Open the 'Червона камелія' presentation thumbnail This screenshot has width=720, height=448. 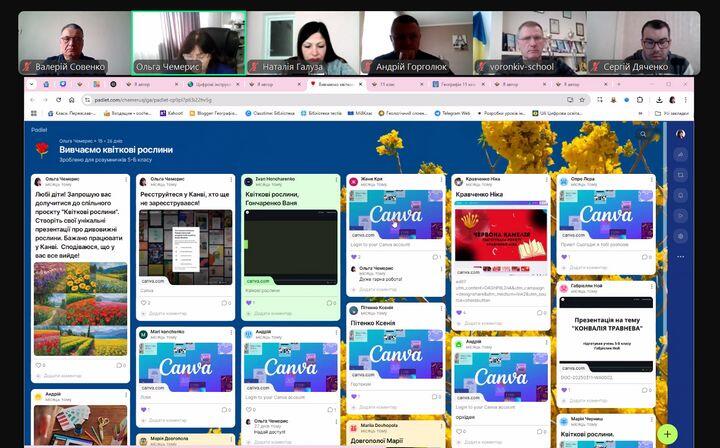pos(501,237)
